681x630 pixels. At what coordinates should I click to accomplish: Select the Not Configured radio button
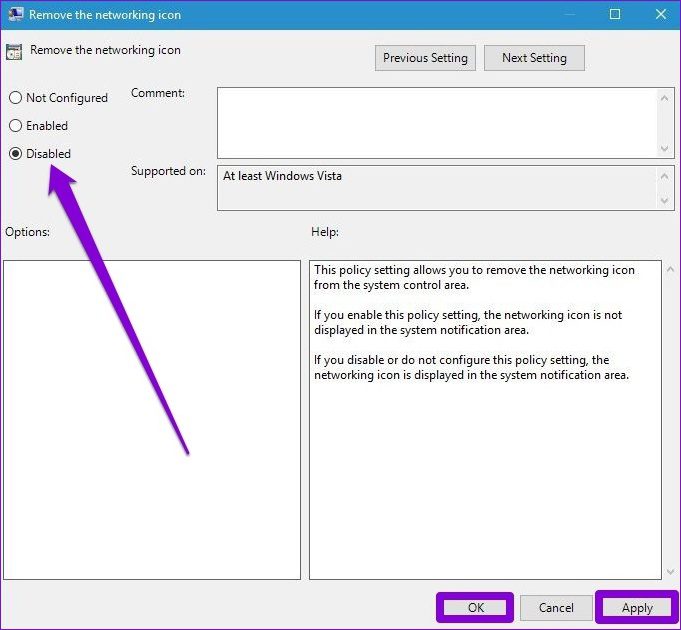[x=58, y=98]
